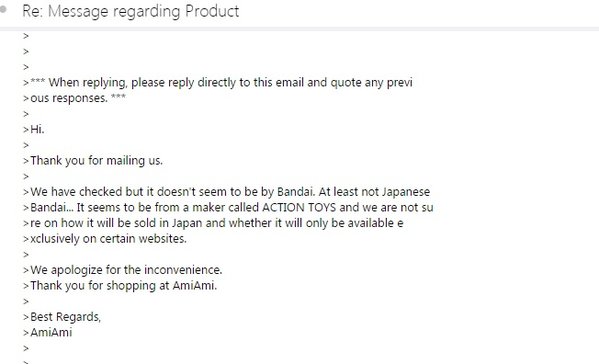Screen dimensions: 599x364
Task: Click the 'Thank you for mailing us.' line
Action: (x=96, y=161)
